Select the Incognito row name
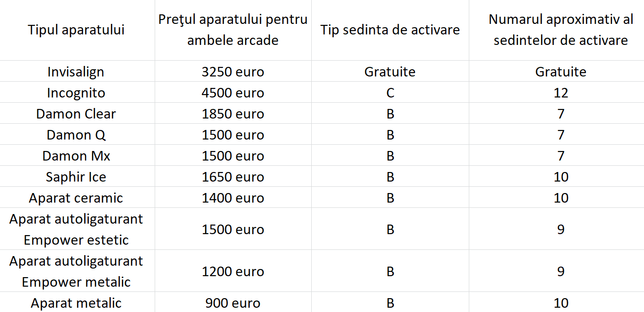The image size is (644, 312). pyautogui.click(x=76, y=93)
